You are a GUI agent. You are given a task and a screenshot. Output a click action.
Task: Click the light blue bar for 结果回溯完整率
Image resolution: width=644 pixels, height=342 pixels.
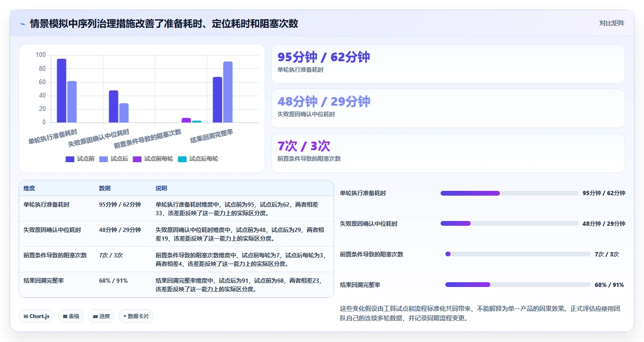[228, 92]
